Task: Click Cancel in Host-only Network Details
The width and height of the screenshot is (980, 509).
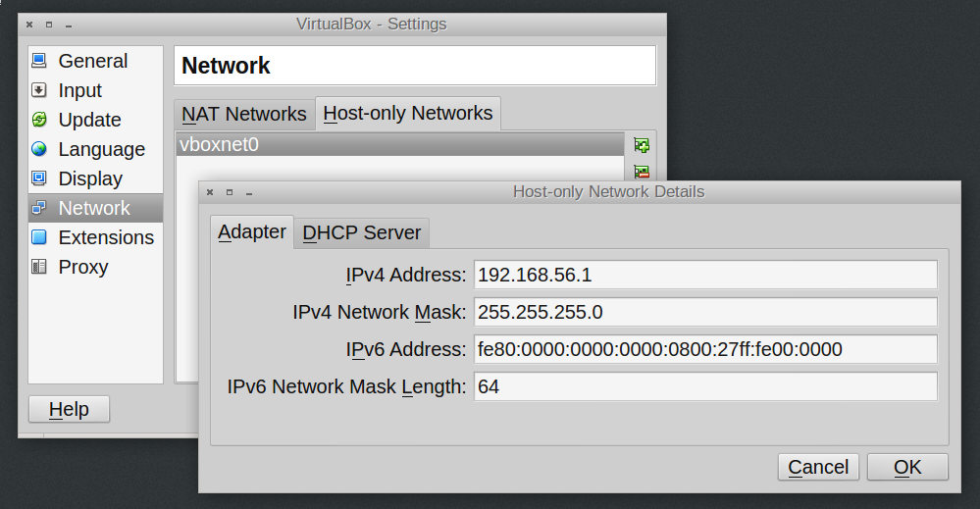Action: (818, 467)
